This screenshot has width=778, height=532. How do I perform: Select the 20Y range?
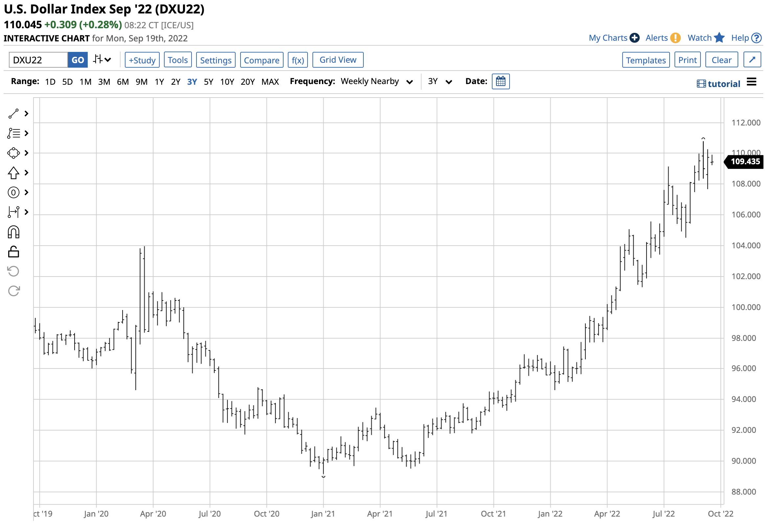tap(248, 82)
